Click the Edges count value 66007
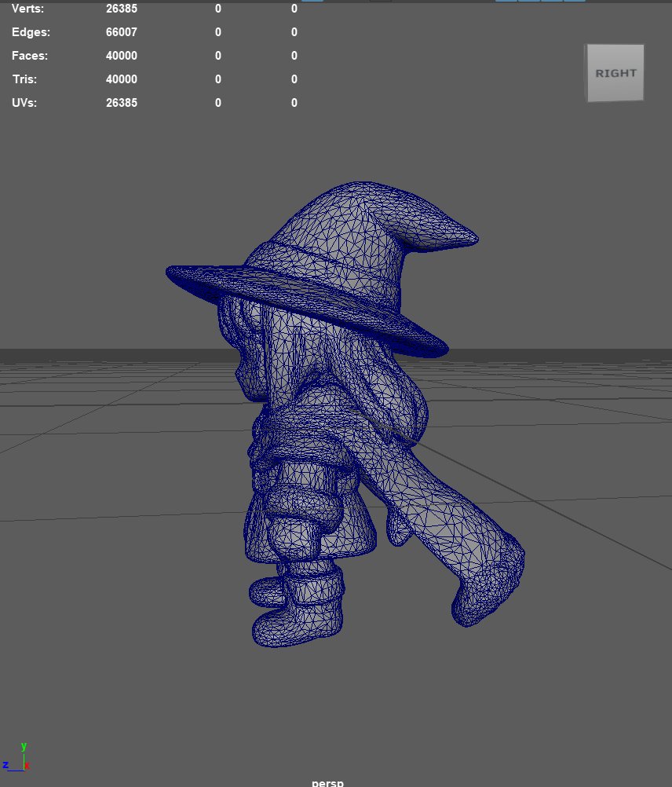672x787 pixels. [x=122, y=32]
